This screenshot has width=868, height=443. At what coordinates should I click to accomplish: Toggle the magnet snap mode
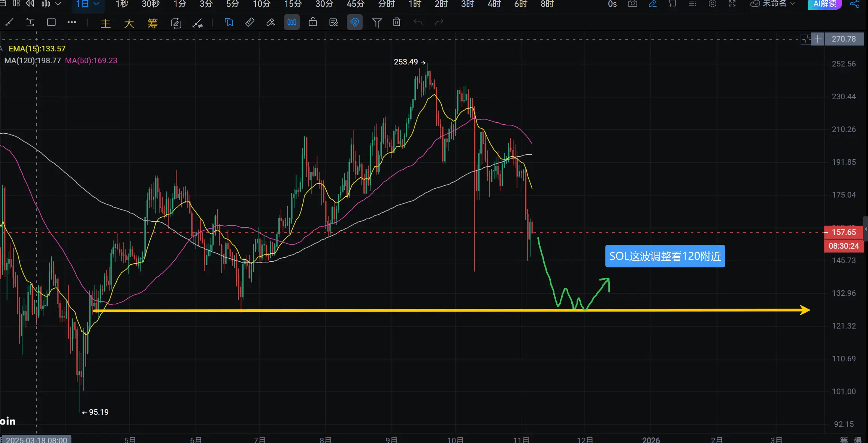coord(354,22)
